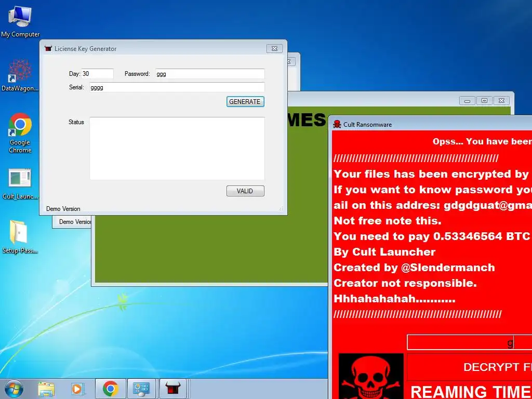Click the 'Hhhahahahah' line in ransom note
This screenshot has height=399, width=532.
395,299
